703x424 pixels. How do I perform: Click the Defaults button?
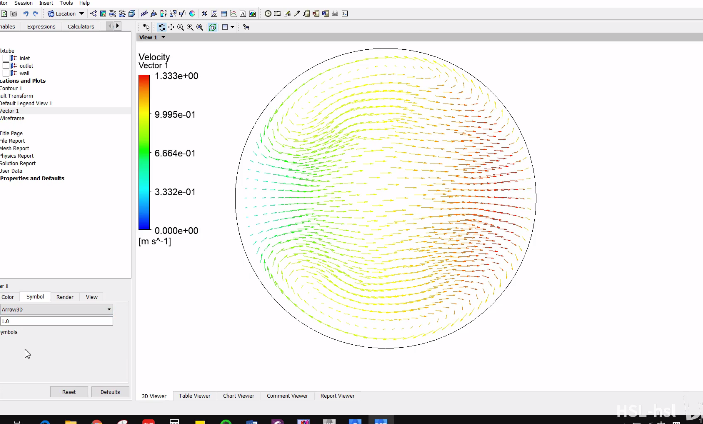point(110,392)
